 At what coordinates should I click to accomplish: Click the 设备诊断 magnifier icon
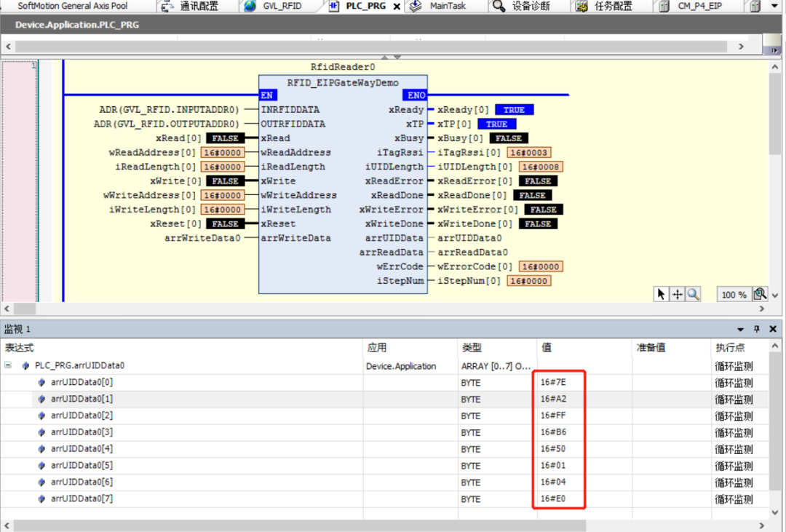[499, 7]
